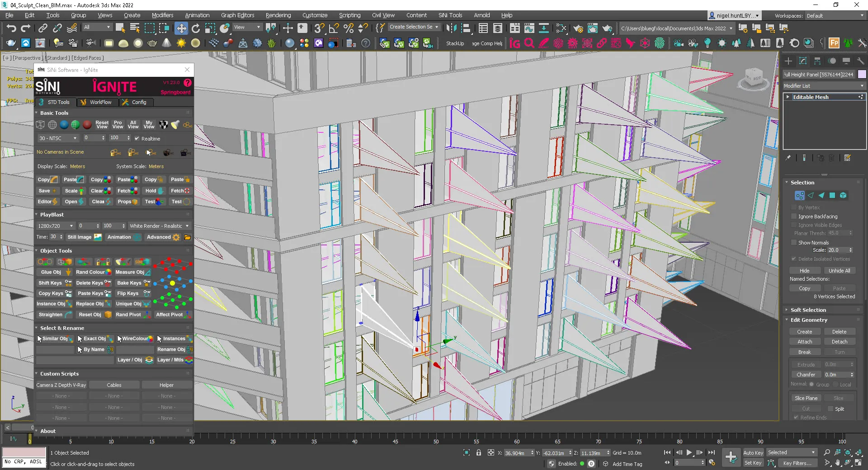
Task: Open the Modify panel tab icon
Action: pyautogui.click(x=803, y=61)
